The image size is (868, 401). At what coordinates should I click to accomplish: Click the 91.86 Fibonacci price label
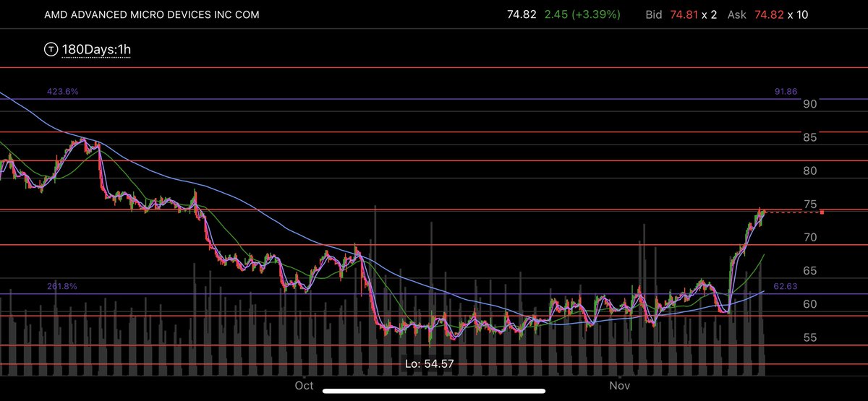pyautogui.click(x=785, y=92)
